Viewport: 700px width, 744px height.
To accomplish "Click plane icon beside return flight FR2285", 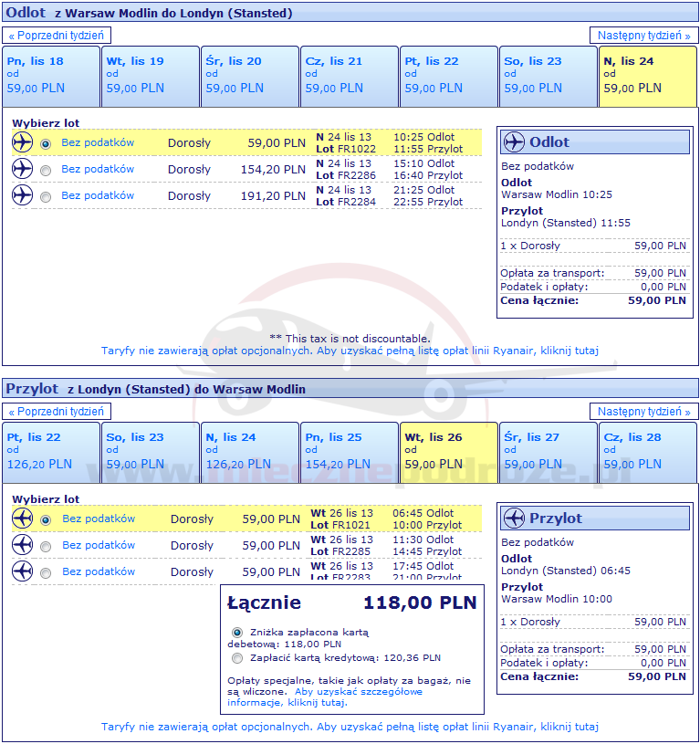I will coord(22,545).
